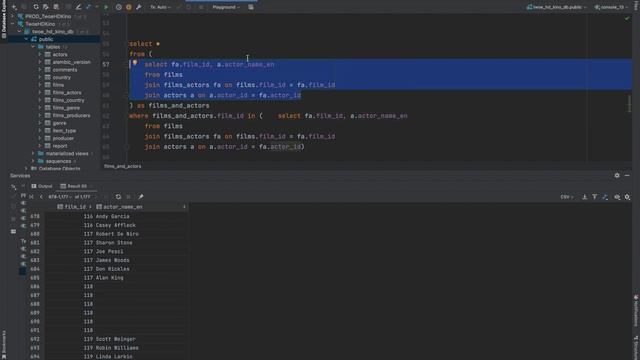Open the CSV export format dropdown
640x360 pixels.
(x=567, y=197)
